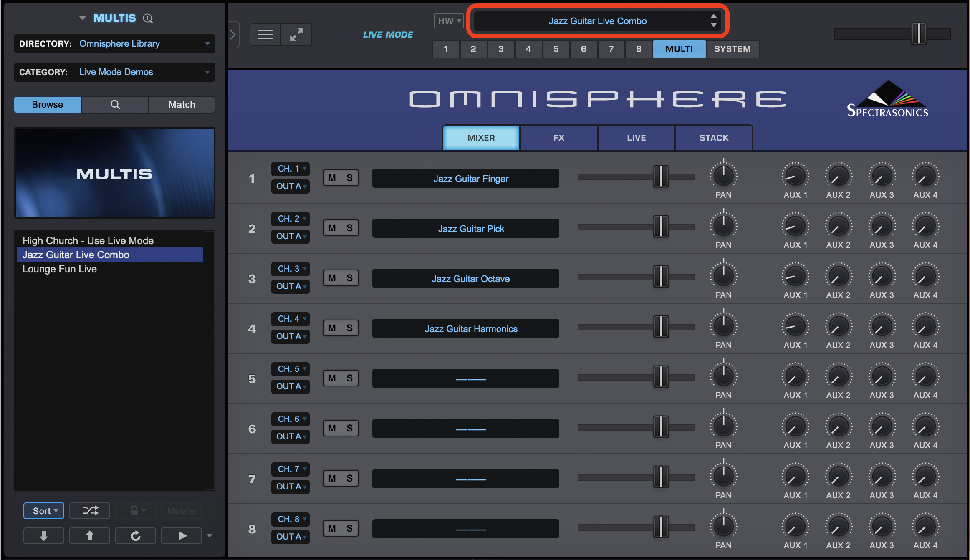Solo part 5 in the mixer

click(x=350, y=378)
